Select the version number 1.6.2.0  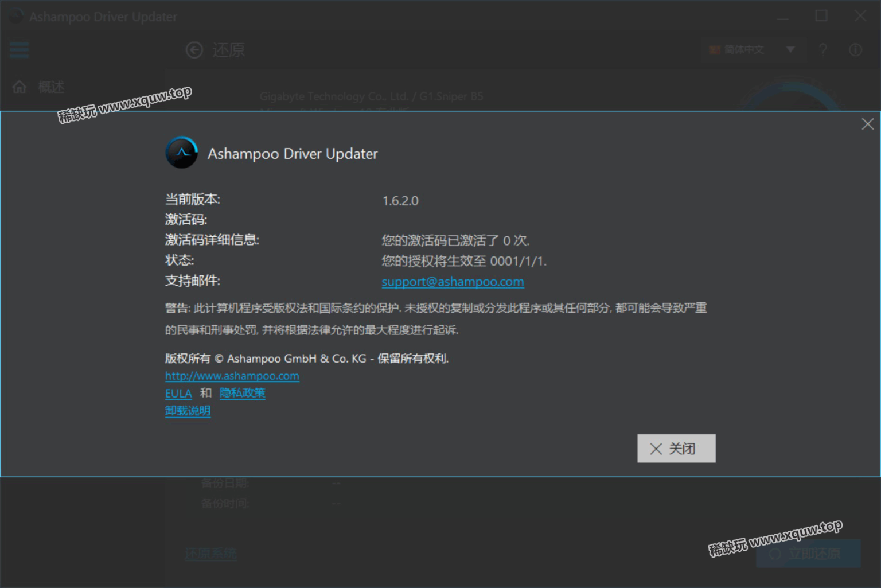pos(400,201)
